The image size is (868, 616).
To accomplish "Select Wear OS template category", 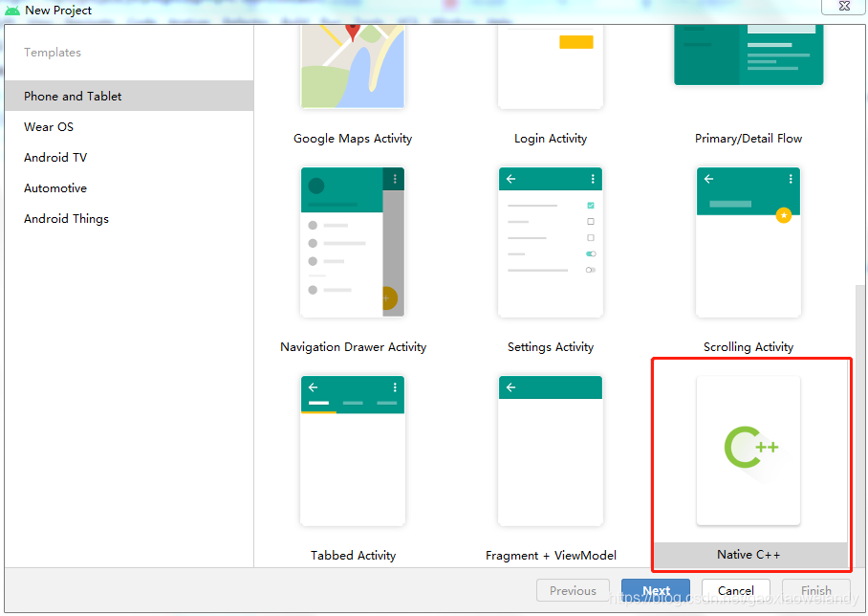I will tap(129, 127).
